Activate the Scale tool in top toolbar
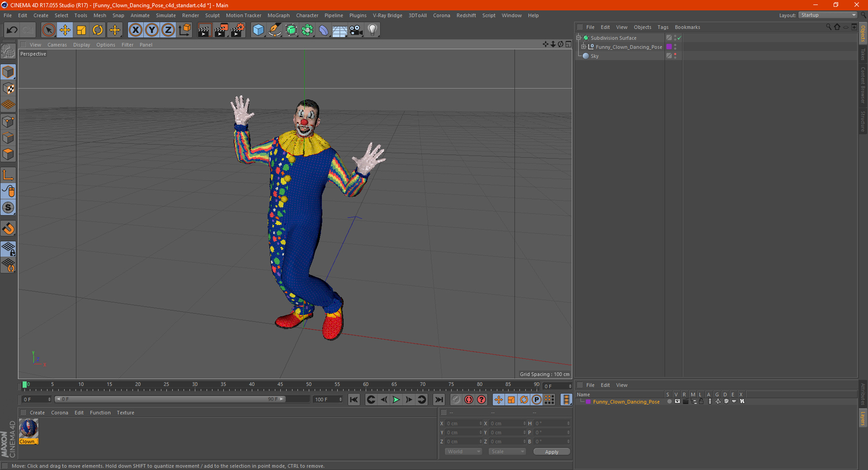Image resolution: width=868 pixels, height=470 pixels. coord(81,30)
